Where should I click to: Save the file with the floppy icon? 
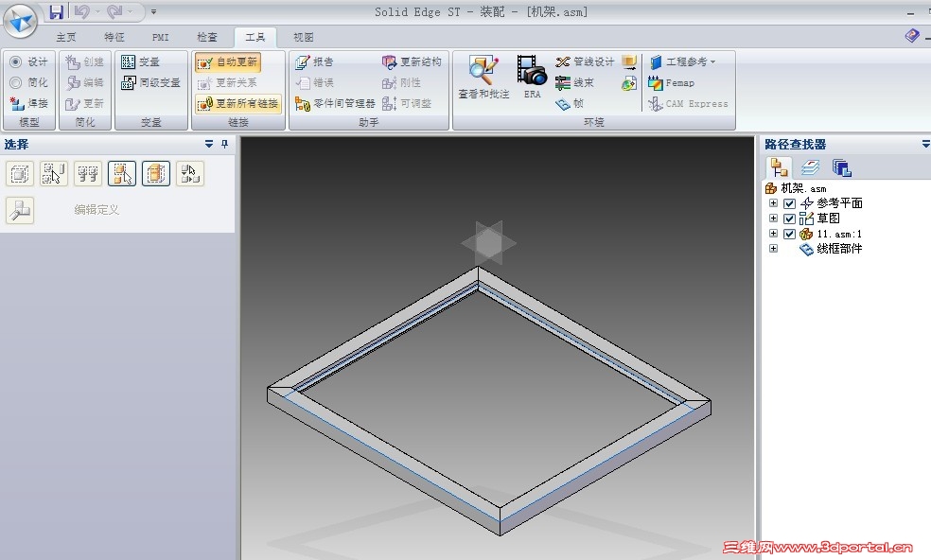tap(57, 11)
